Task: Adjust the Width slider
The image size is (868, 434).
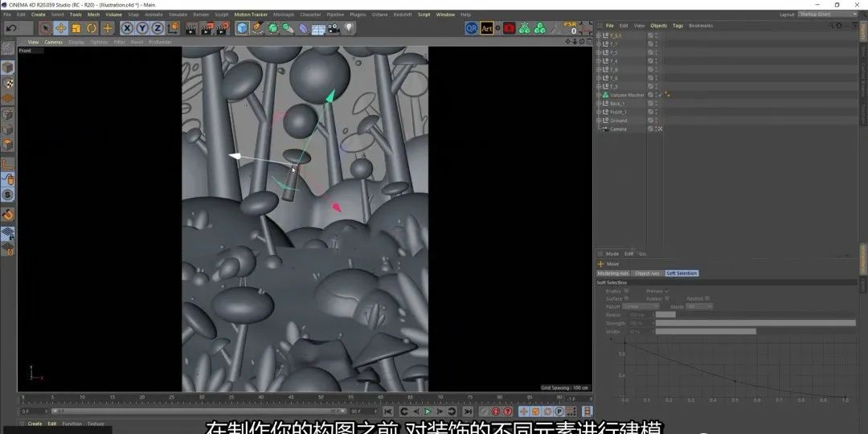Action: (755, 332)
